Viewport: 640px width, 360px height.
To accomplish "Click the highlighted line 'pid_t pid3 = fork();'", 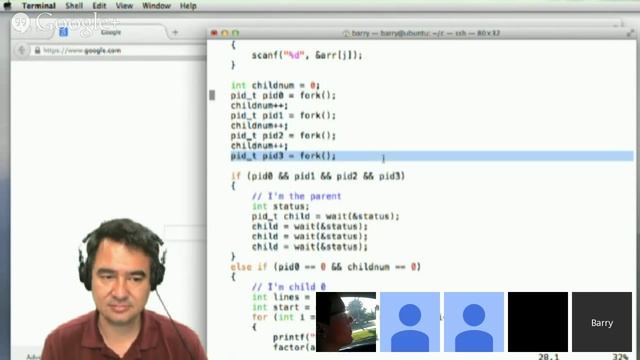I will [283, 156].
